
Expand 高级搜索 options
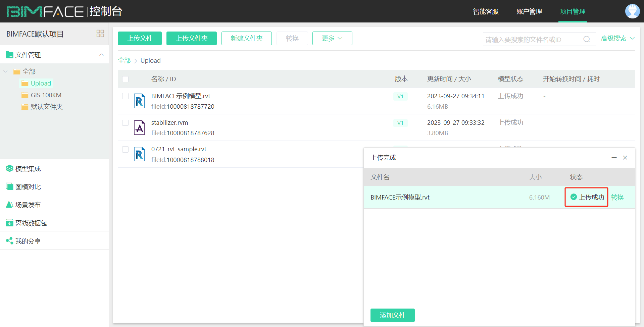click(x=617, y=38)
